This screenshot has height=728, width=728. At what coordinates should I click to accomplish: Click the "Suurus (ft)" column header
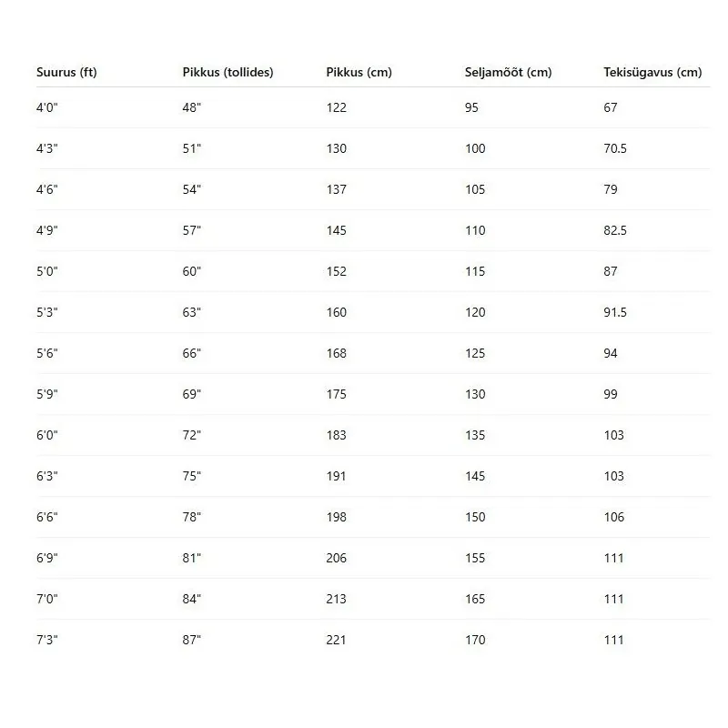(x=66, y=73)
